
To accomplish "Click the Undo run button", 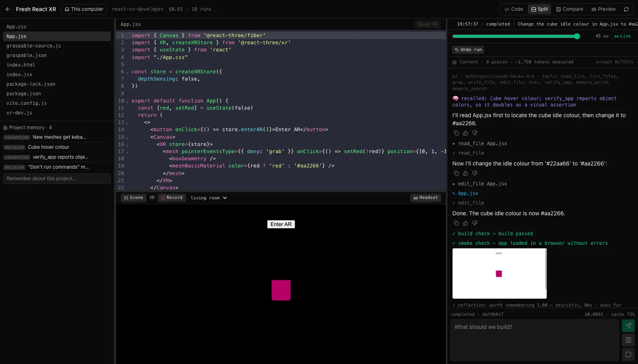I will click(x=468, y=50).
